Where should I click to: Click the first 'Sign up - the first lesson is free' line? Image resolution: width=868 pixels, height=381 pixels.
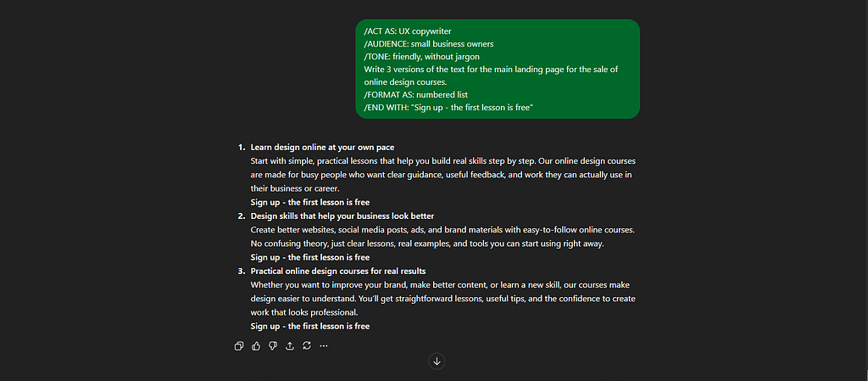(x=310, y=202)
